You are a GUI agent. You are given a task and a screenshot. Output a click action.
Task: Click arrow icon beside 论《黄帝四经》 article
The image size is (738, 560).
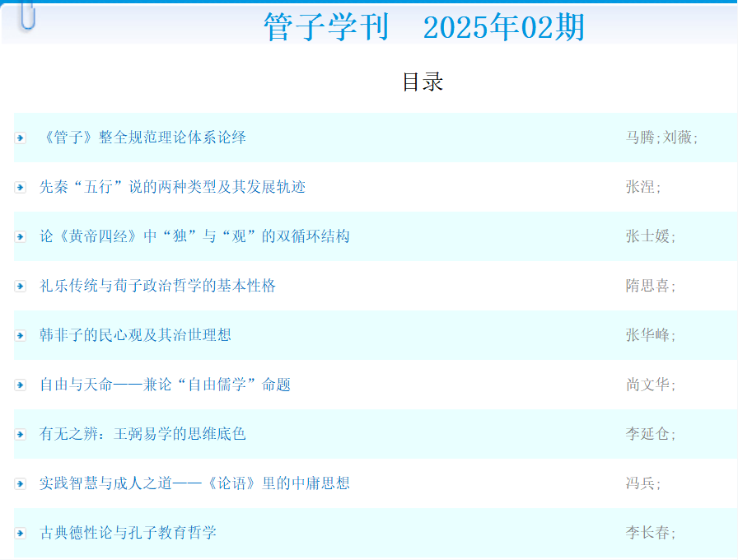click(21, 236)
